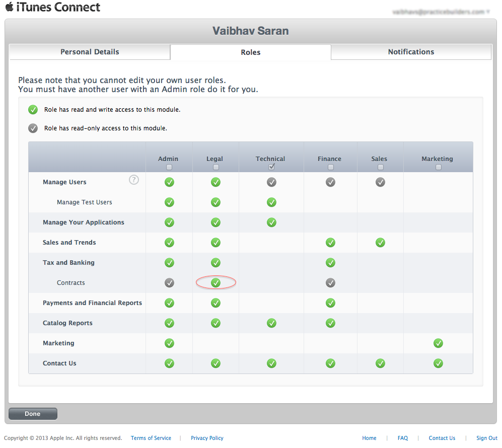
Task: Click the Sign Out link
Action: click(486, 438)
